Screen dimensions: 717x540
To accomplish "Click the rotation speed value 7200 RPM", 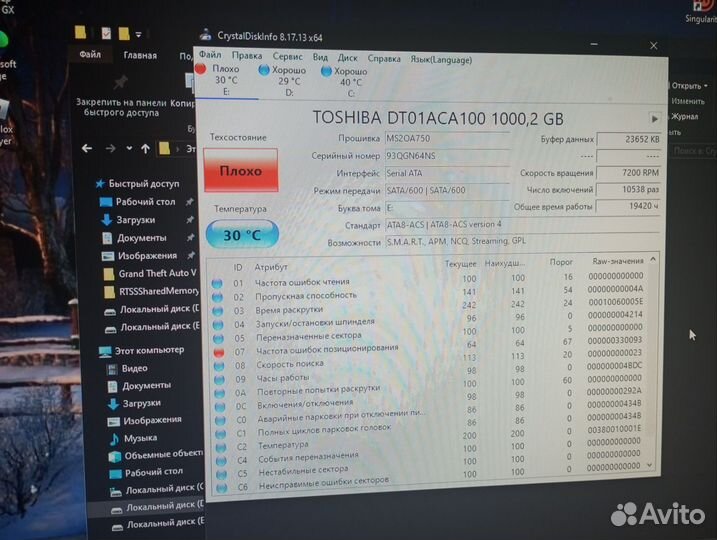I will click(629, 173).
